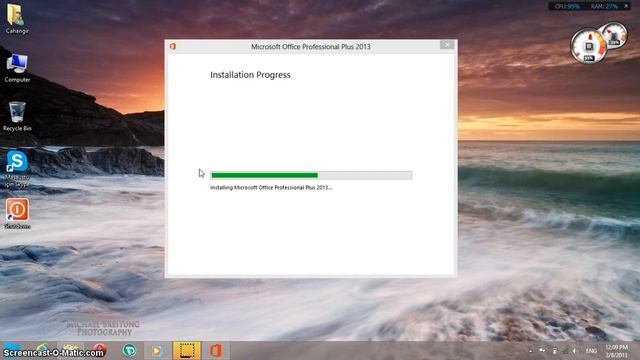Open the Computer desktop icon
The height and width of the screenshot is (360, 640).
pyautogui.click(x=17, y=68)
